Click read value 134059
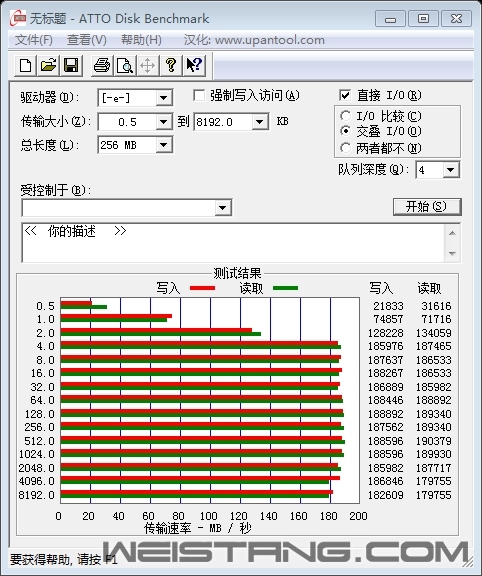Screen dimensions: 482x576 (x=434, y=333)
